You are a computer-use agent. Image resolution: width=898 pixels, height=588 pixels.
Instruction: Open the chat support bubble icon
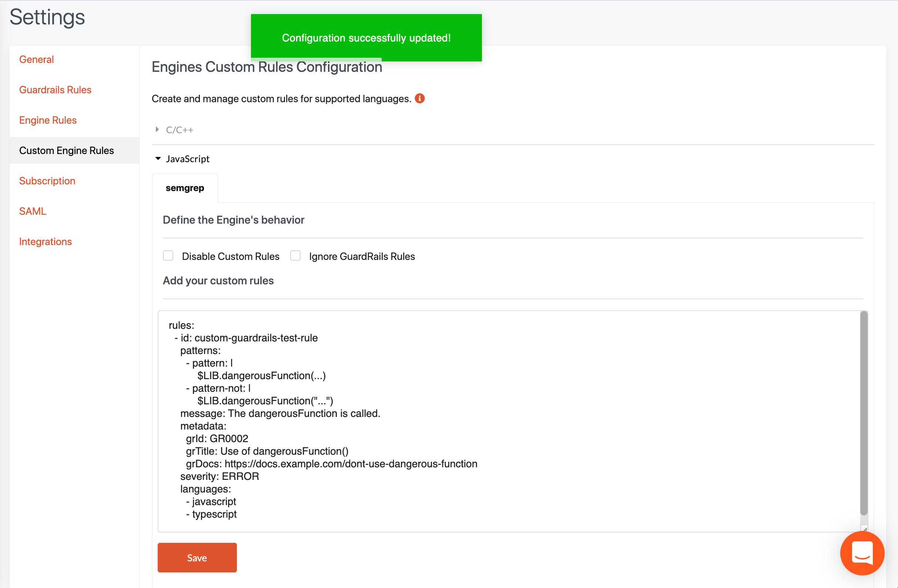pyautogui.click(x=862, y=552)
